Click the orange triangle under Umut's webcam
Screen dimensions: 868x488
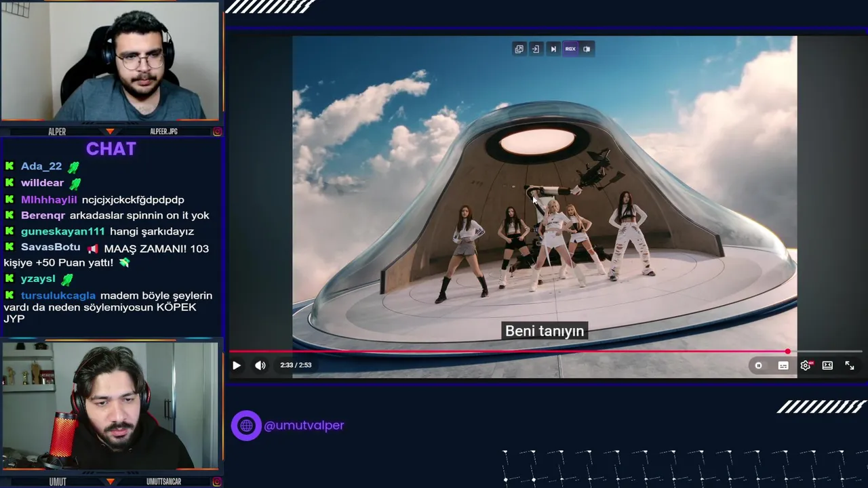(x=110, y=482)
